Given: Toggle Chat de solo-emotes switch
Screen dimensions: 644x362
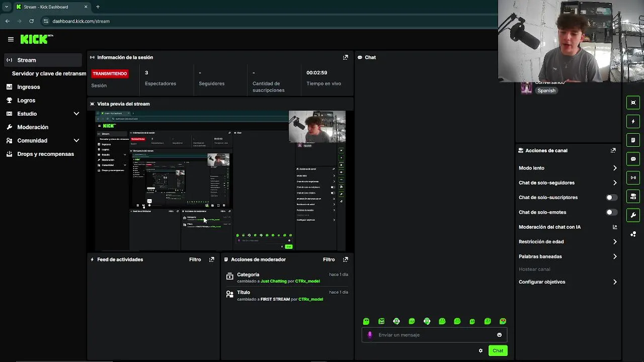Looking at the screenshot, I should tap(611, 212).
